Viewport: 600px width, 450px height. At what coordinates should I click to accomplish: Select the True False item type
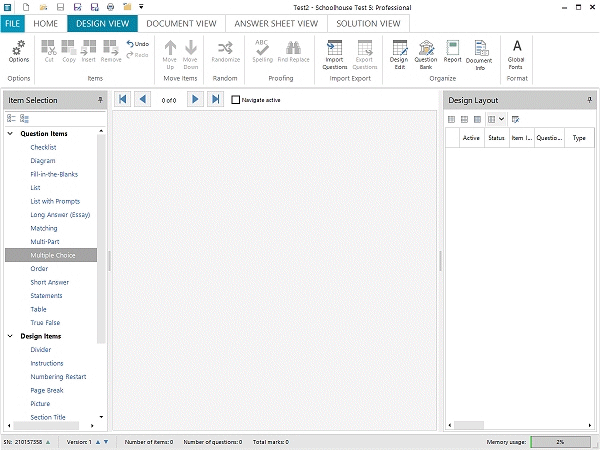tap(45, 323)
